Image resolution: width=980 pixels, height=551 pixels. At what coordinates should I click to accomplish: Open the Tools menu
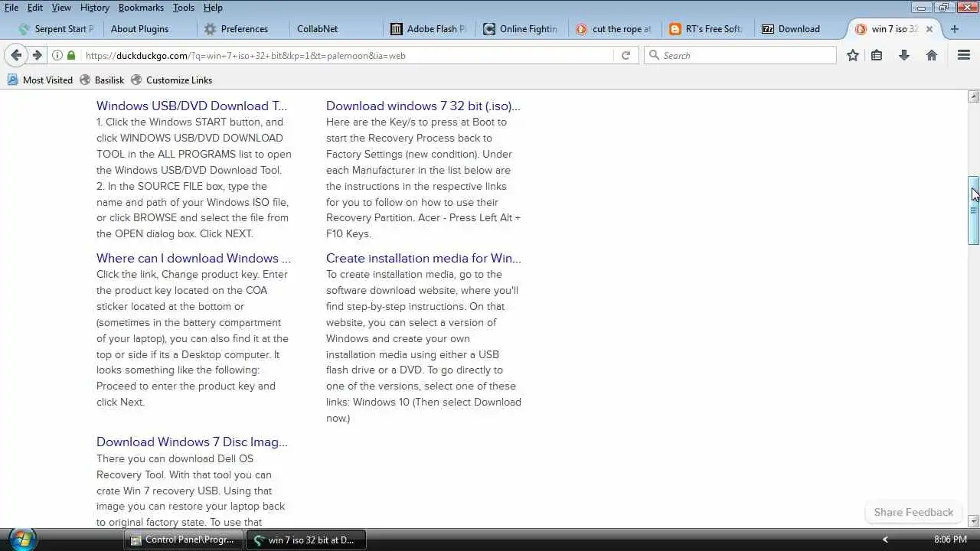click(184, 8)
